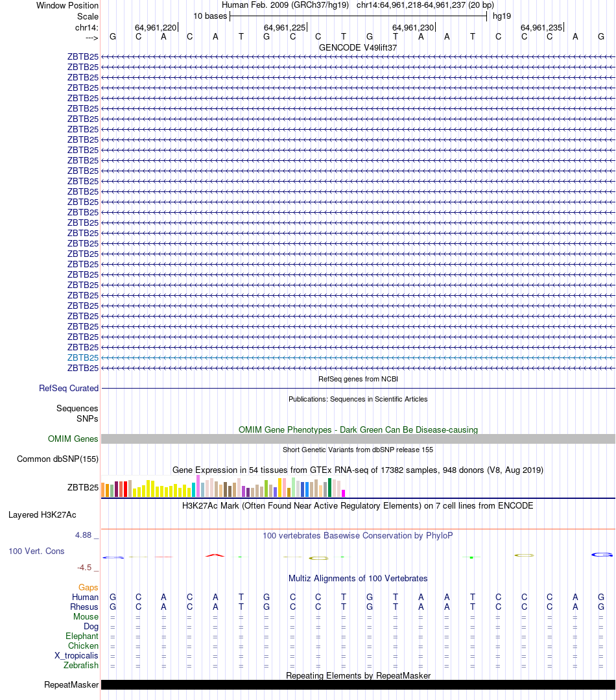Click the -4.5 PhyloP lower scale value

tap(84, 568)
